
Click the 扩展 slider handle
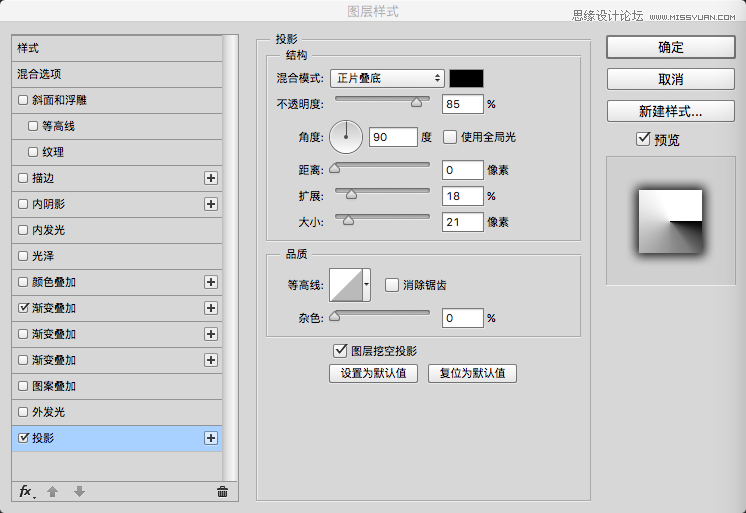click(351, 194)
